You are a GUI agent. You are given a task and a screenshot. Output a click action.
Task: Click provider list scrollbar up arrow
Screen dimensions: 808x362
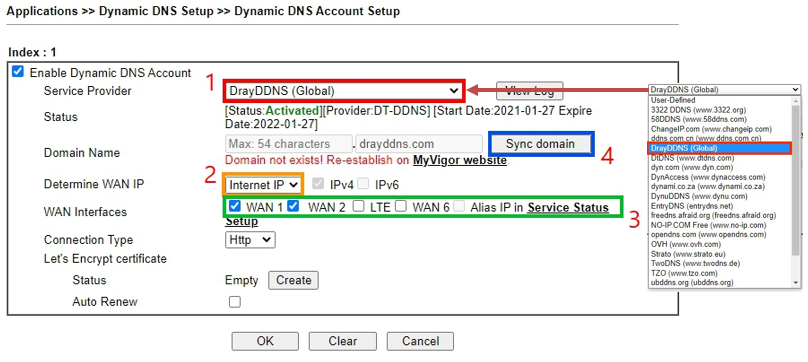(x=797, y=100)
